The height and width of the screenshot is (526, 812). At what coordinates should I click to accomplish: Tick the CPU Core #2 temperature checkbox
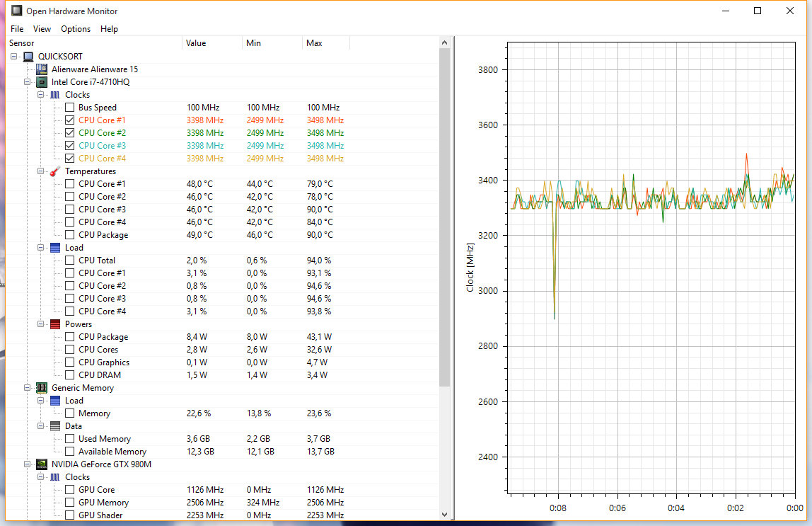coord(70,196)
